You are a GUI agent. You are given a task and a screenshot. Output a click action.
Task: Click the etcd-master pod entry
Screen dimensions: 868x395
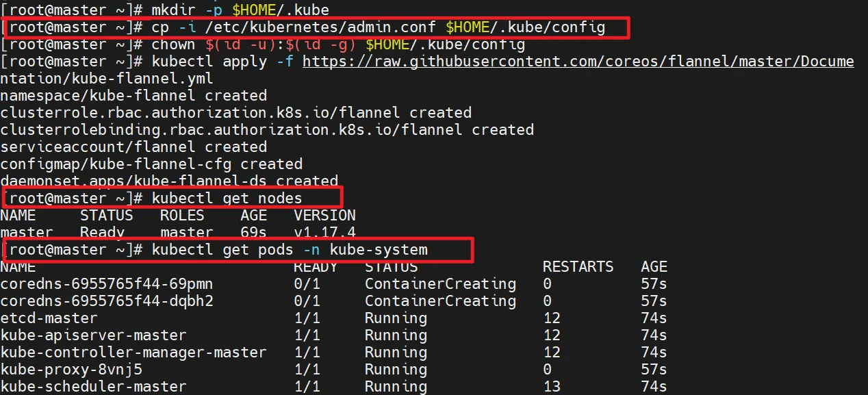(49, 318)
